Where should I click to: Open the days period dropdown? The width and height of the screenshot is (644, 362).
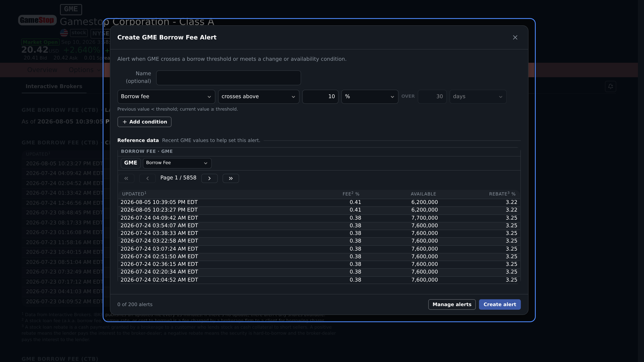478,97
